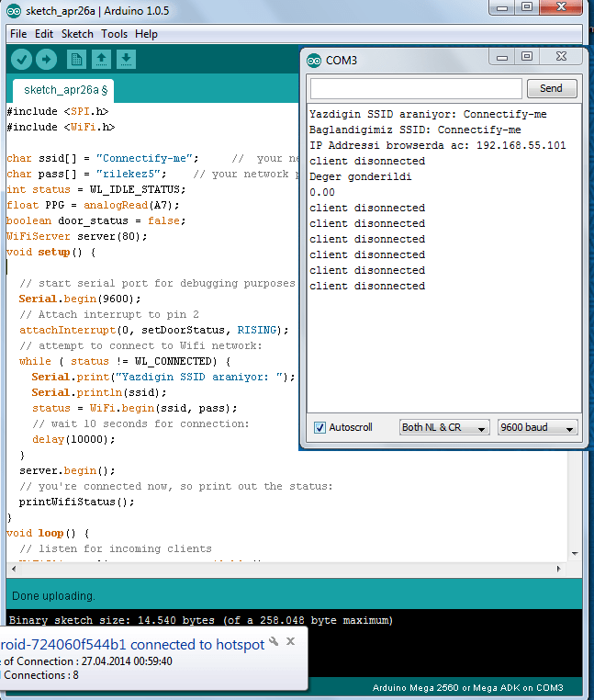Click the 'float PPG = analogRead(A7);' line

point(93,205)
